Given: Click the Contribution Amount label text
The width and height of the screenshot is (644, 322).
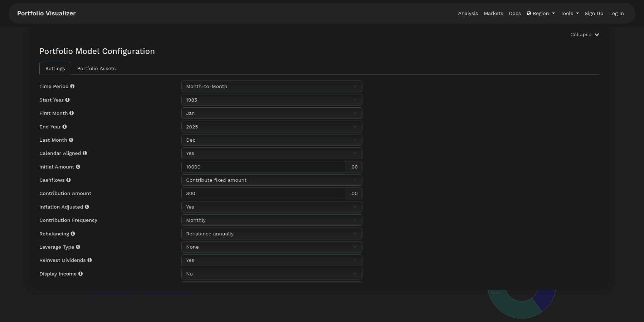Looking at the screenshot, I should [x=65, y=193].
